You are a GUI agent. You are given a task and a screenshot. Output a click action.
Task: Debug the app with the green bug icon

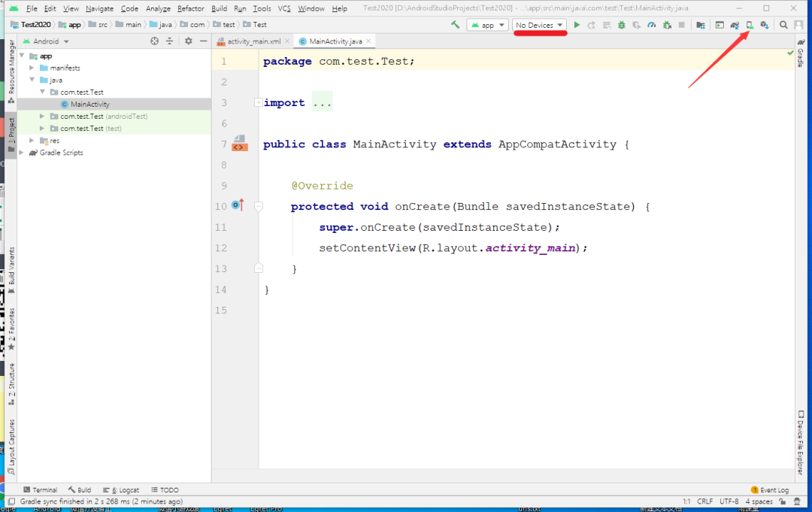point(622,25)
